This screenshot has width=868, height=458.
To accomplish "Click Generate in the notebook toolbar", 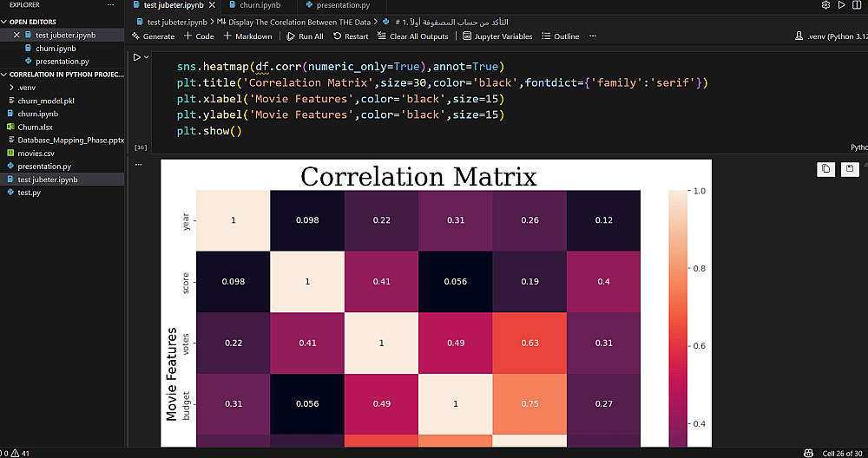I will 153,36.
